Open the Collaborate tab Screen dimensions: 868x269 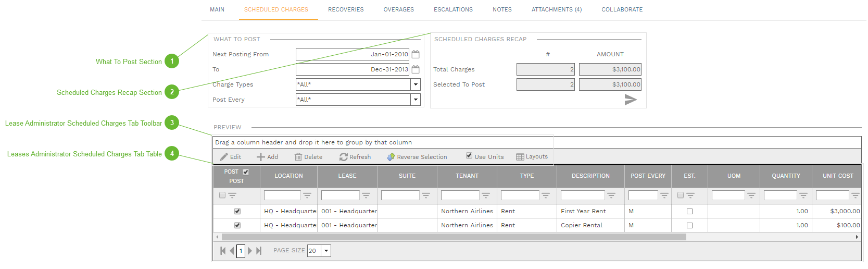pyautogui.click(x=622, y=9)
